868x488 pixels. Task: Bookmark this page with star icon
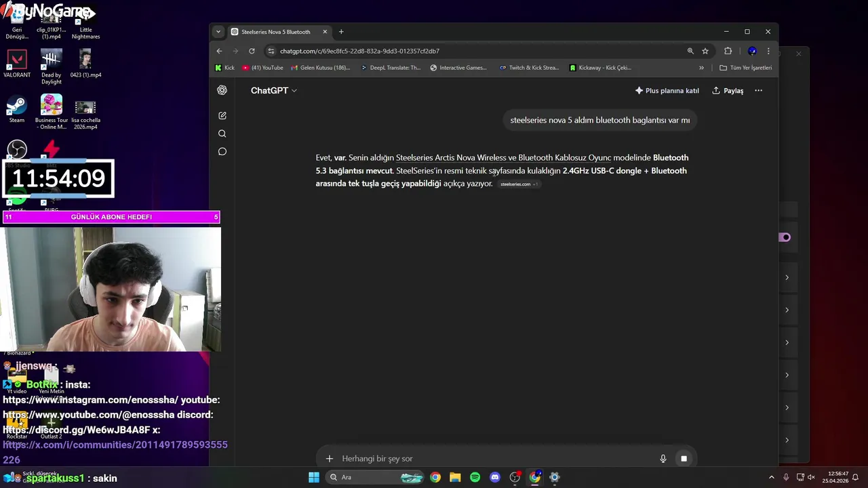[705, 51]
